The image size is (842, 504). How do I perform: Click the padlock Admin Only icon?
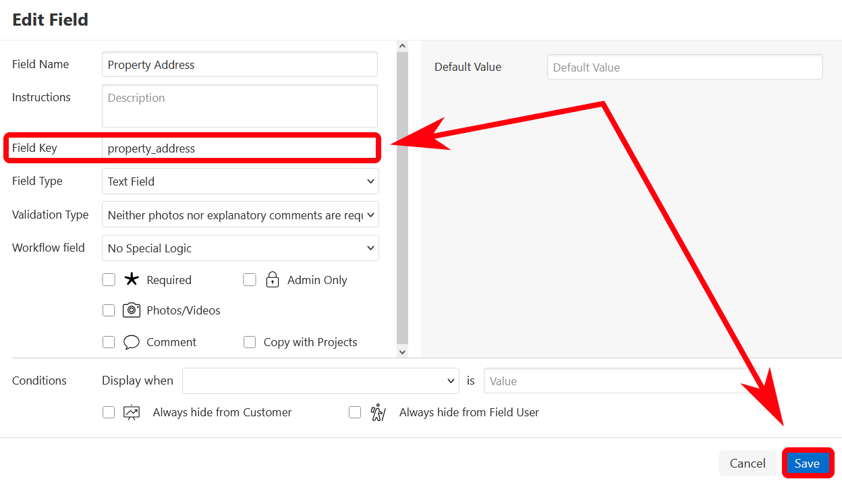[x=273, y=280]
